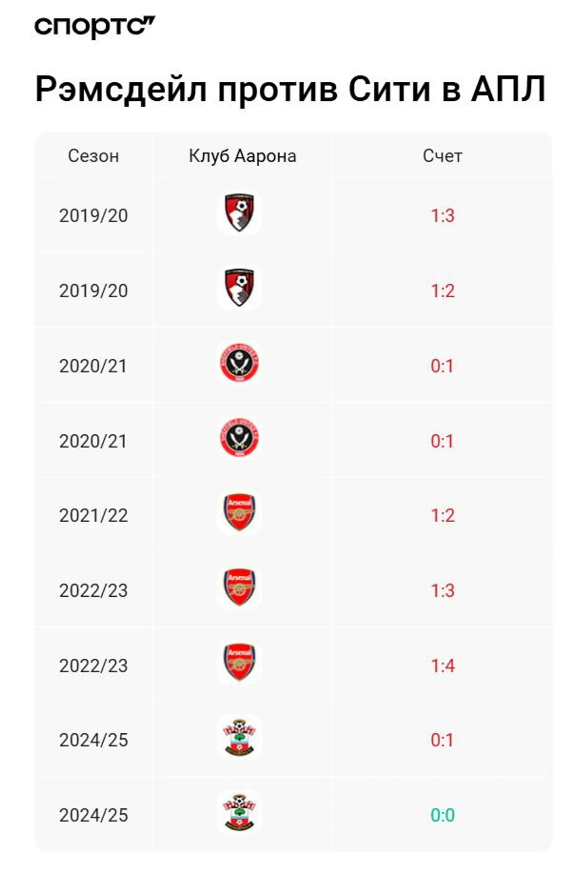Viewport: 588px width, 869px height.
Task: Click the Bournemouth crest in the 1:3 row
Action: (239, 213)
